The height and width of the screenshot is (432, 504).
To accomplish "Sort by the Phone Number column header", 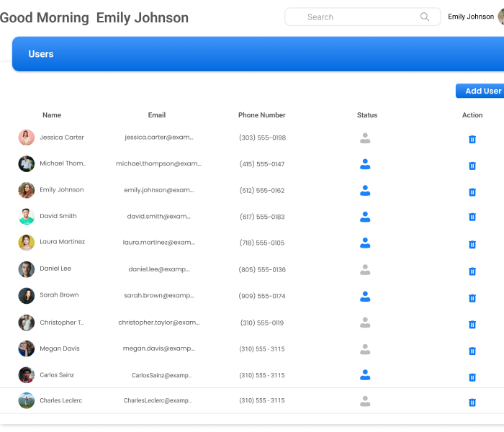I will point(262,115).
